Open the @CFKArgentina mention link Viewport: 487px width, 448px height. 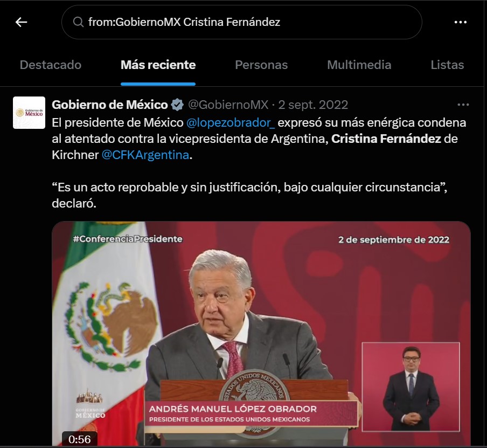pyautogui.click(x=145, y=155)
